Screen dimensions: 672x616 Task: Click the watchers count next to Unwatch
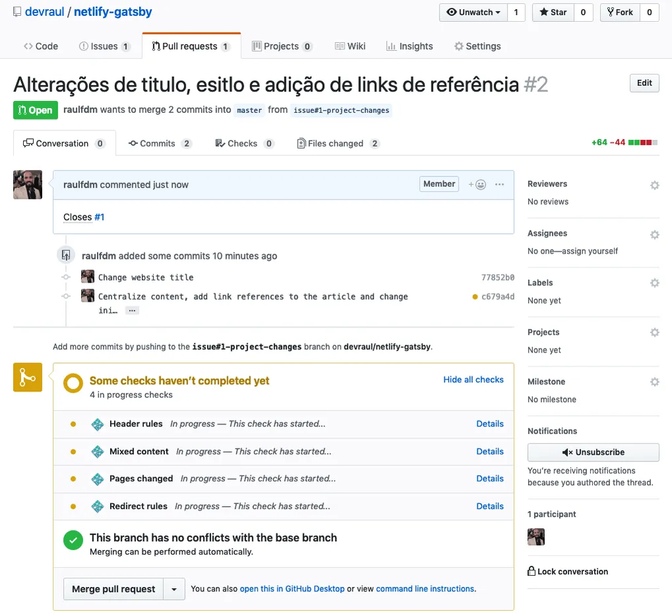516,13
